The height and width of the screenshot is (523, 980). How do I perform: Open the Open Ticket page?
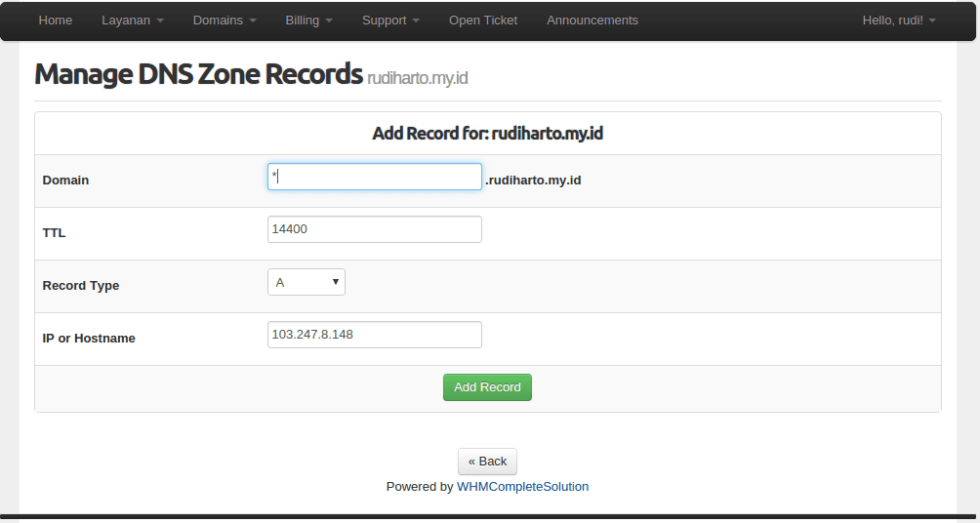pyautogui.click(x=483, y=20)
